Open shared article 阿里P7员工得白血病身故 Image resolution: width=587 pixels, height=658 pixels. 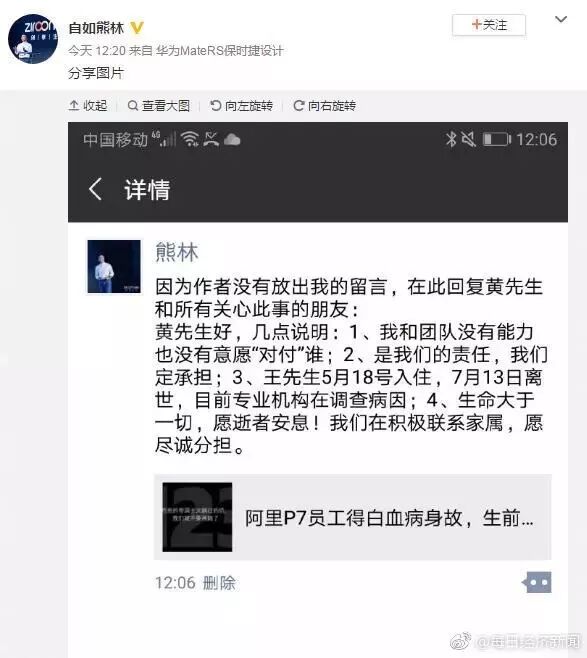tap(352, 517)
